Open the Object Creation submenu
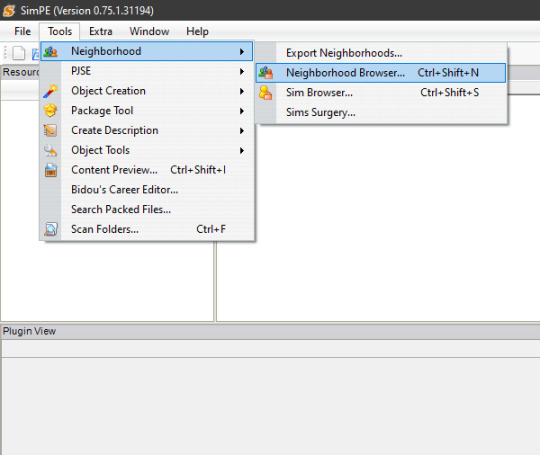 click(x=147, y=91)
